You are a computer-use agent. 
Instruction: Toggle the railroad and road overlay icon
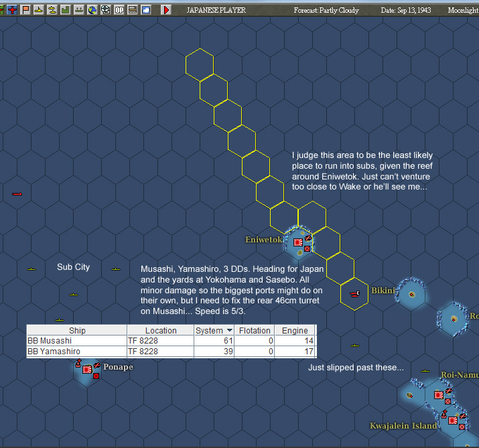click(x=132, y=10)
